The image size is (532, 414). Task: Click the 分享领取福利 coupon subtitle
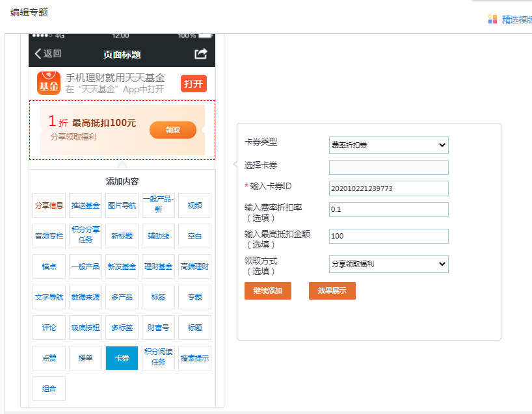(73, 137)
